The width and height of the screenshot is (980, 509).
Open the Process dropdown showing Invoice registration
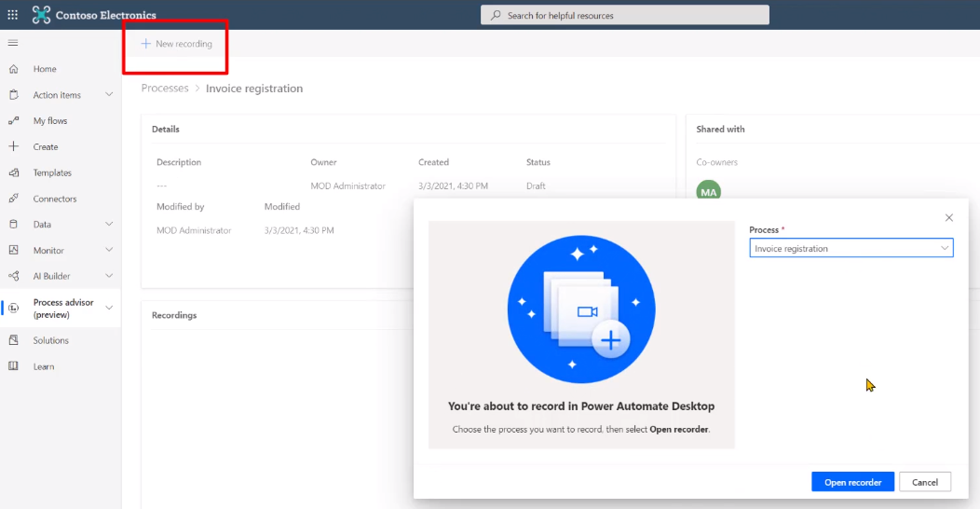tap(851, 248)
